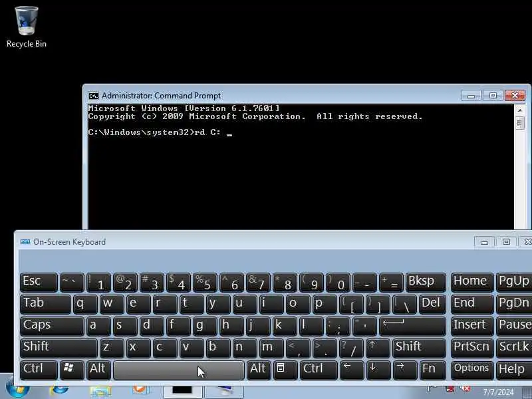Tap the period key
This screenshot has height=399, width=532.
[x=325, y=348]
